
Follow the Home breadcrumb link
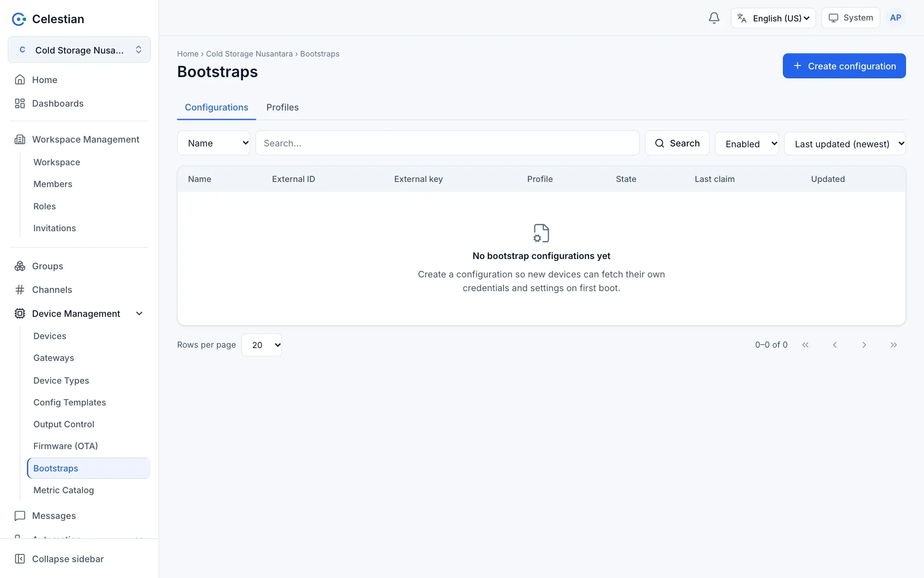[x=188, y=54]
